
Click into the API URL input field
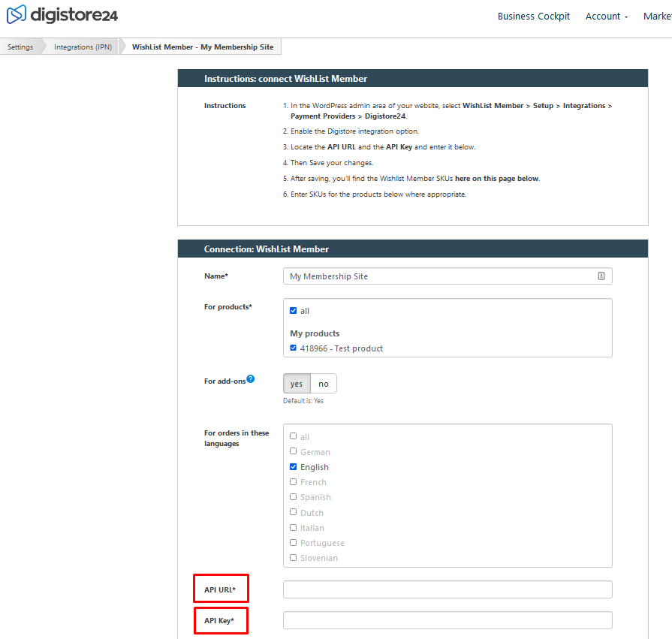point(447,589)
